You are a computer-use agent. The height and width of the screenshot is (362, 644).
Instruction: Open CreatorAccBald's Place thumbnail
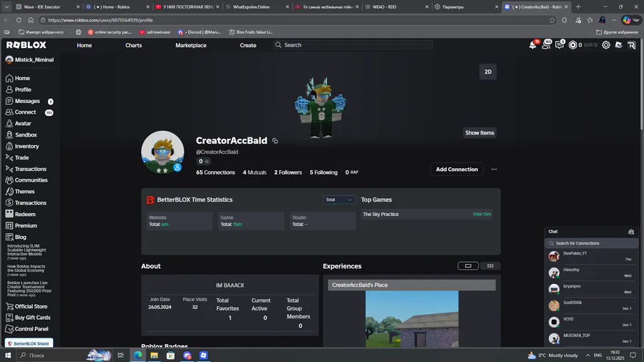click(412, 319)
